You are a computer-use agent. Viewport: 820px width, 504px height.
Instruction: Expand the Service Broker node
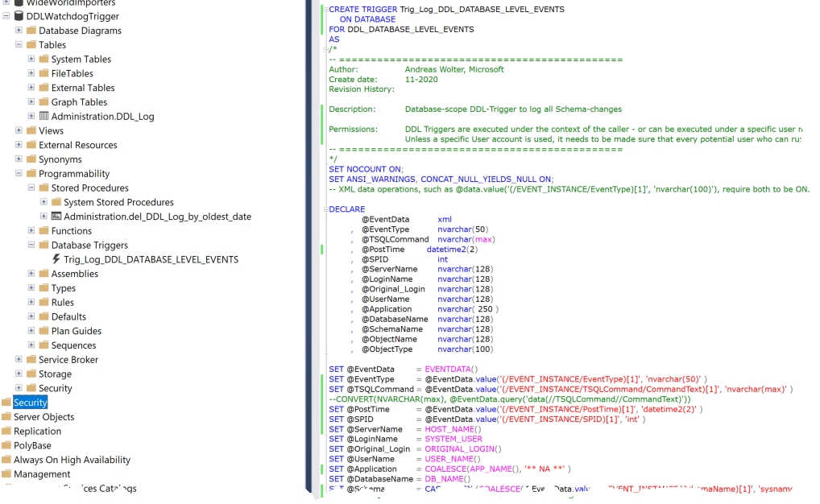point(19,359)
